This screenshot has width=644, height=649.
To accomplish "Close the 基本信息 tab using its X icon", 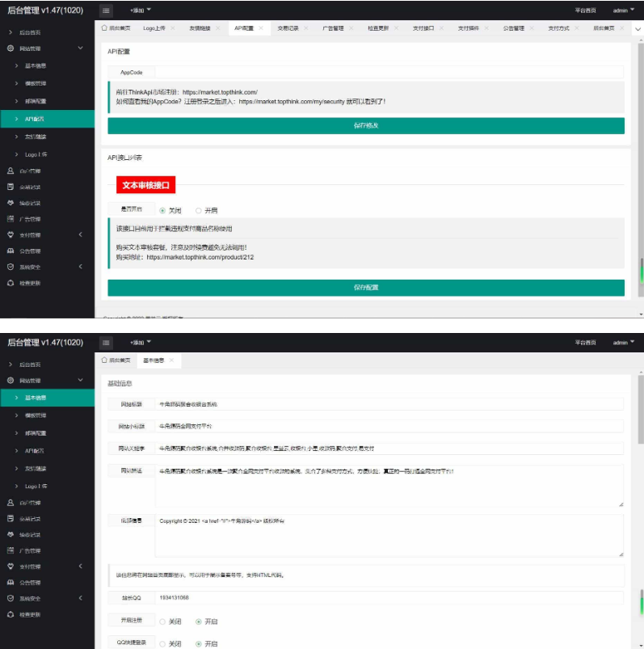I will (171, 360).
